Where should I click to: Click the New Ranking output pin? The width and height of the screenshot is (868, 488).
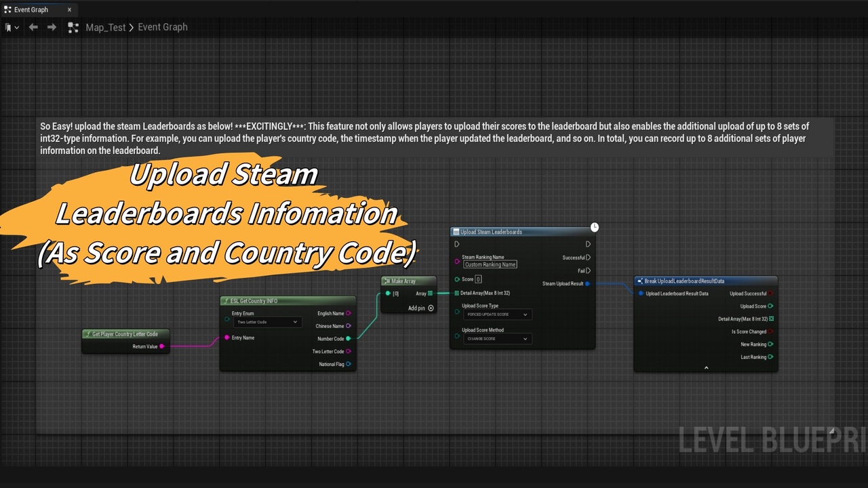coord(771,344)
